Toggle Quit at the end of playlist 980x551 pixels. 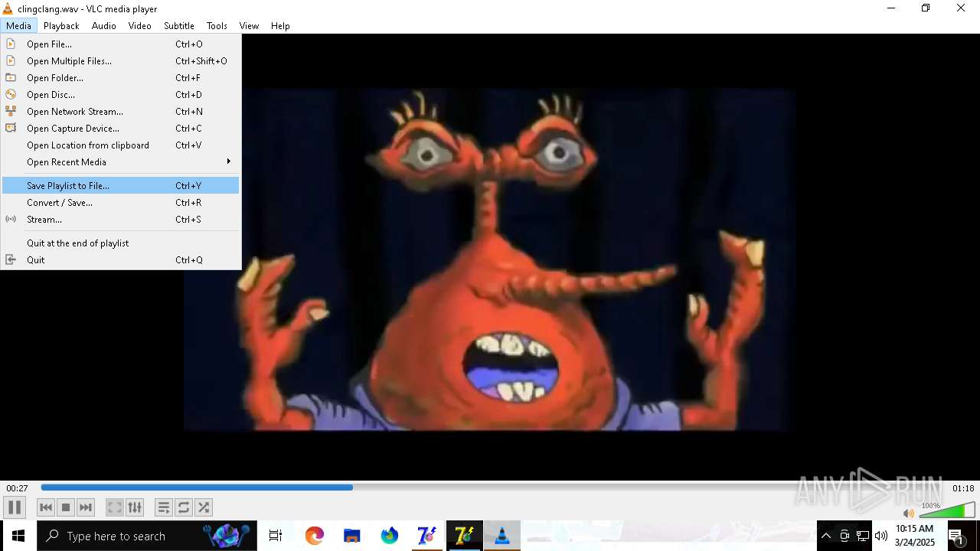tap(121, 243)
